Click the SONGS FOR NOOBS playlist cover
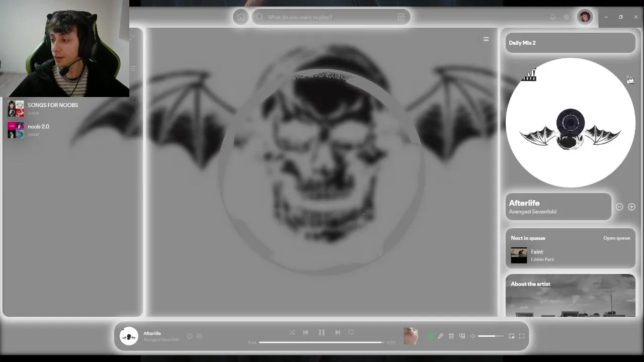 16,109
